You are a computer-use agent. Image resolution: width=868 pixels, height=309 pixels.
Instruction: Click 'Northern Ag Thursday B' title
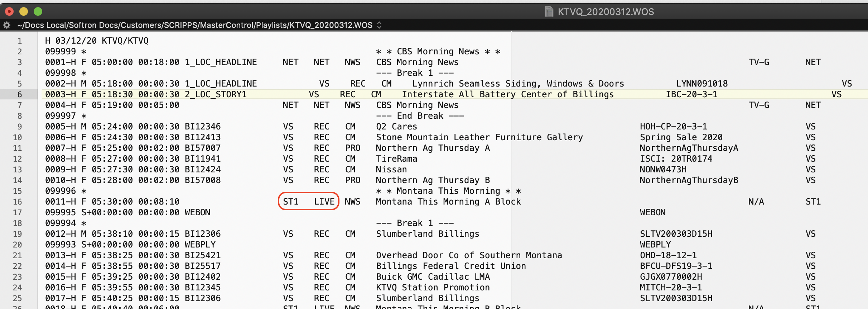433,180
